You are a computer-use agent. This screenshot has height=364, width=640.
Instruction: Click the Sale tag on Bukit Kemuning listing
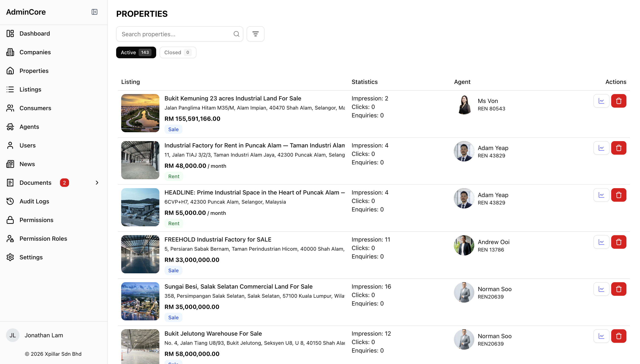(x=173, y=129)
